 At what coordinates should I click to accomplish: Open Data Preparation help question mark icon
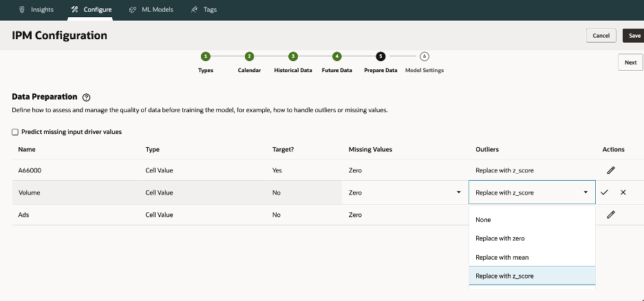click(86, 98)
